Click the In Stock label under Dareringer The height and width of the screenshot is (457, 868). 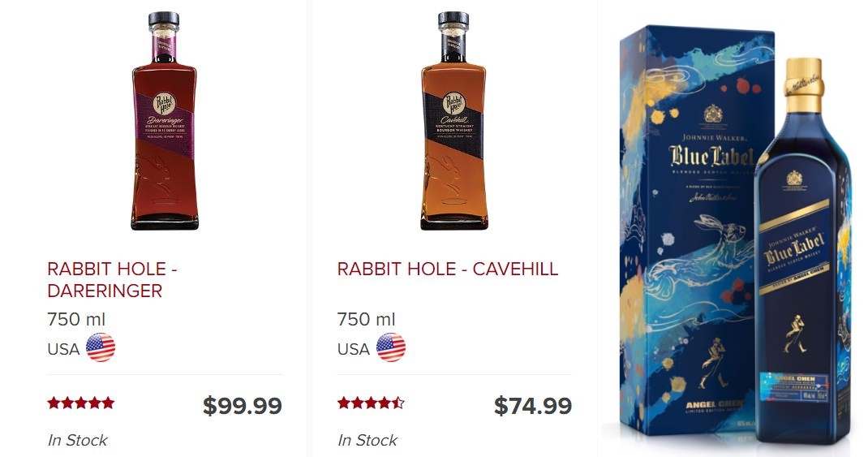tap(78, 441)
